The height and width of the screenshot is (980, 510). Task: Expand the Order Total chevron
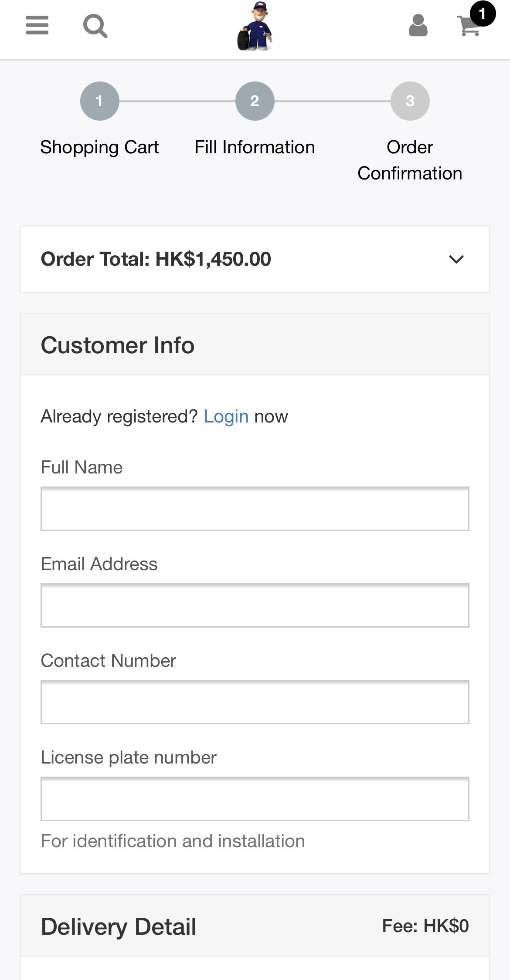[456, 260]
